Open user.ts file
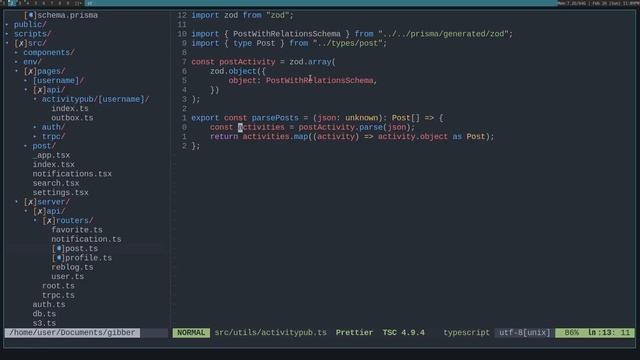640x360 pixels. coord(67,277)
